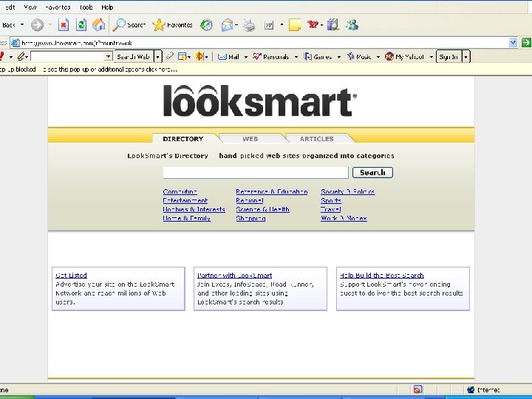Open the Help menu

click(107, 7)
